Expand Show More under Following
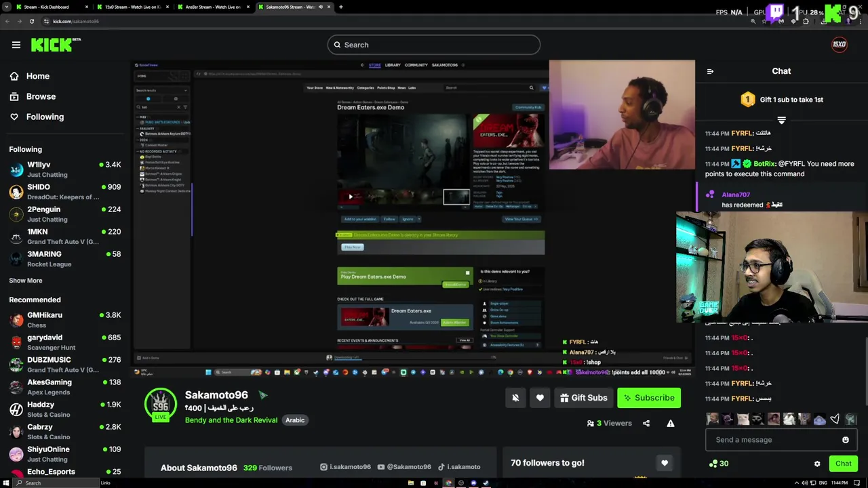 click(26, 281)
